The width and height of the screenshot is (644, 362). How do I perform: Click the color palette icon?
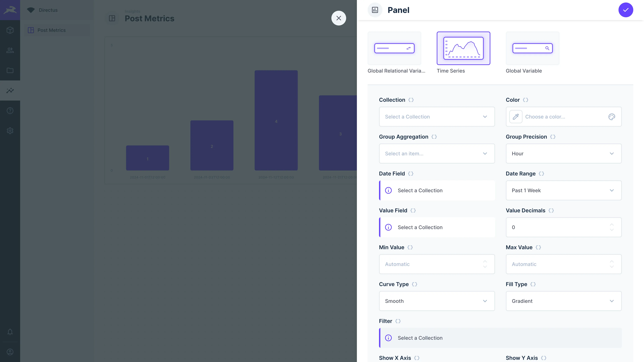[x=611, y=117]
